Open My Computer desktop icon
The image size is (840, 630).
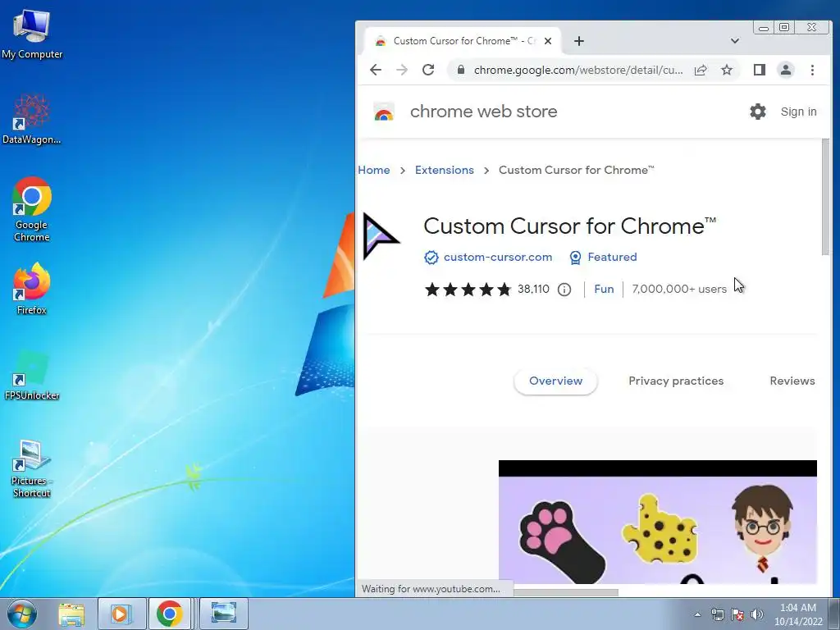(32, 34)
